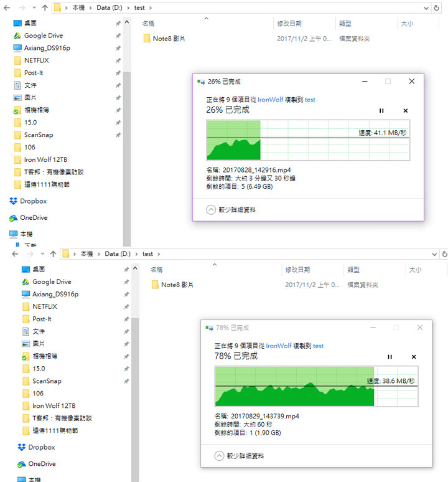Click the test breadcrumb in the upper address bar
The height and width of the screenshot is (482, 448).
click(x=139, y=7)
